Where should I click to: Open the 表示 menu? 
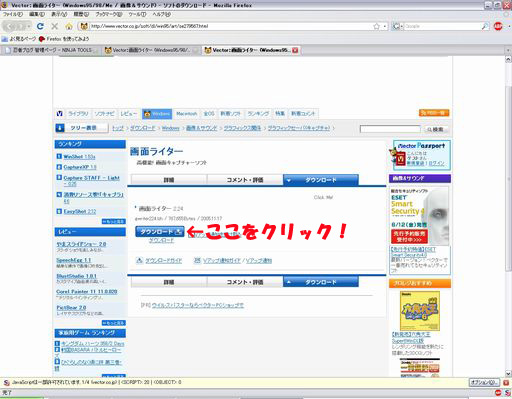click(59, 14)
